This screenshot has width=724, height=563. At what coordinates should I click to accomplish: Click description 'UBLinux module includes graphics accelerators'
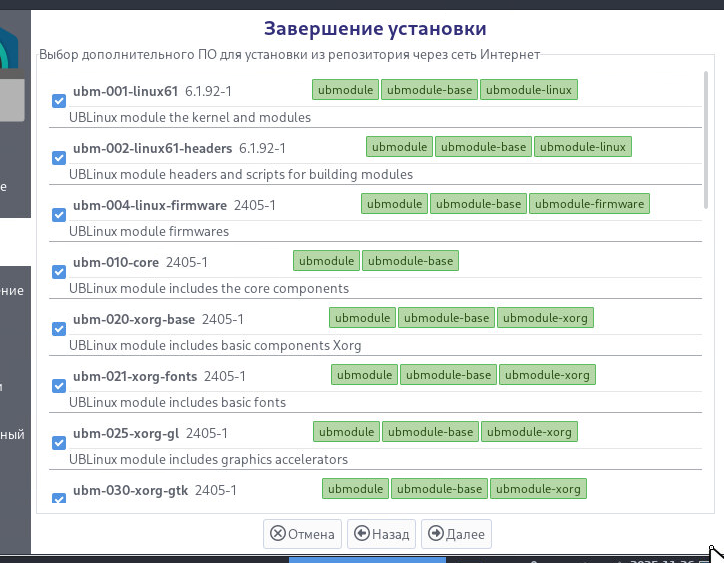pos(208,459)
